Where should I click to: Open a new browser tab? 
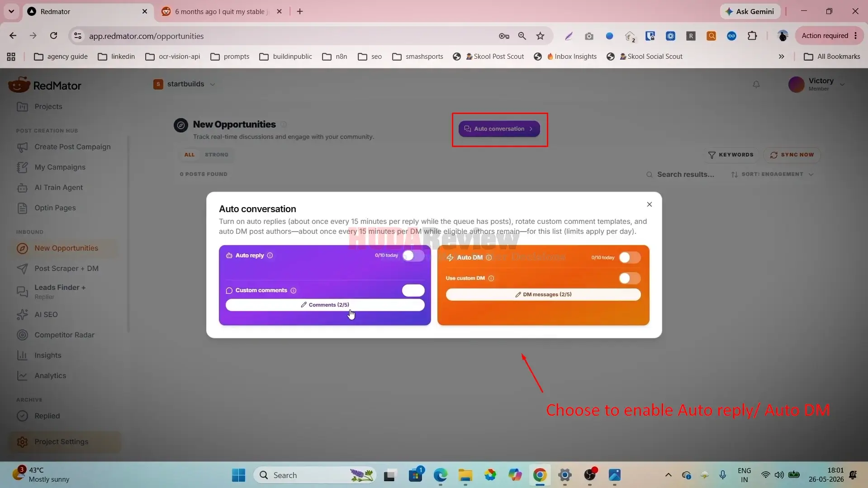pos(300,11)
